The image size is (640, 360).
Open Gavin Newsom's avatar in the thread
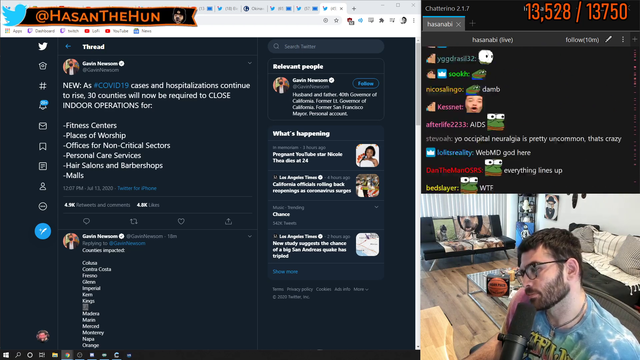(71, 67)
